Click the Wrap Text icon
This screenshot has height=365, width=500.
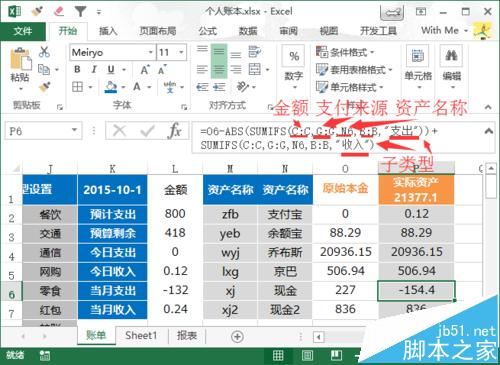click(x=254, y=52)
